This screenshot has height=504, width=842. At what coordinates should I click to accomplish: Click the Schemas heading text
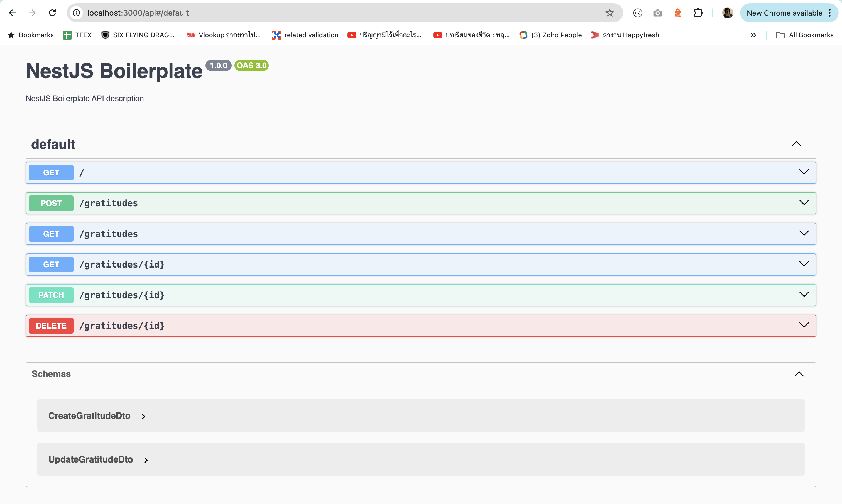[x=51, y=374]
